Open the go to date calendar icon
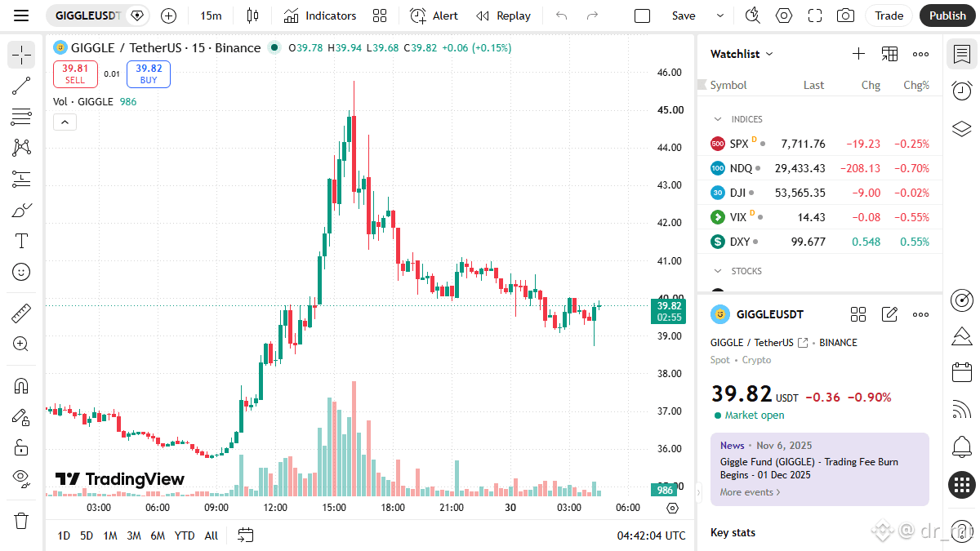Image resolution: width=980 pixels, height=551 pixels. click(245, 535)
